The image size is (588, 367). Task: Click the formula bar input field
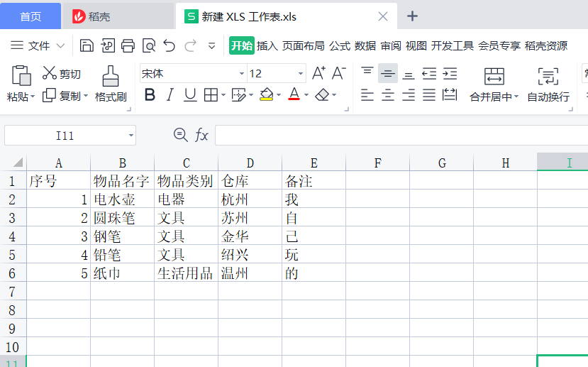tap(401, 135)
